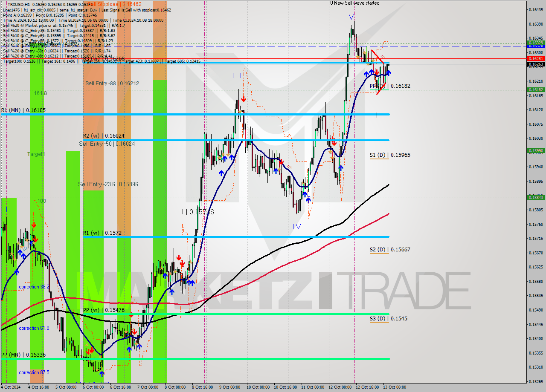Select the R2 (w) | 0.16024 label

(x=104, y=136)
